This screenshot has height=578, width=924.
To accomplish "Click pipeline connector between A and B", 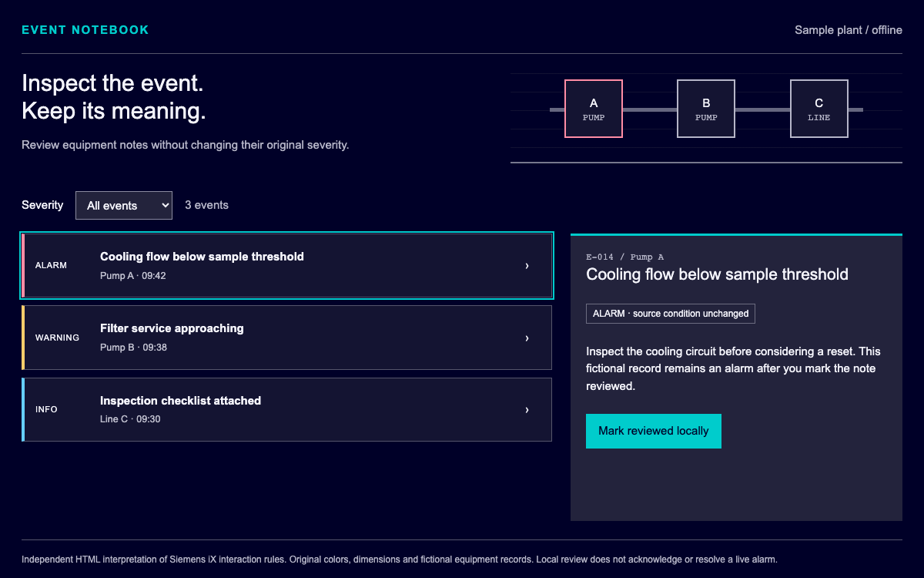I will (x=650, y=109).
